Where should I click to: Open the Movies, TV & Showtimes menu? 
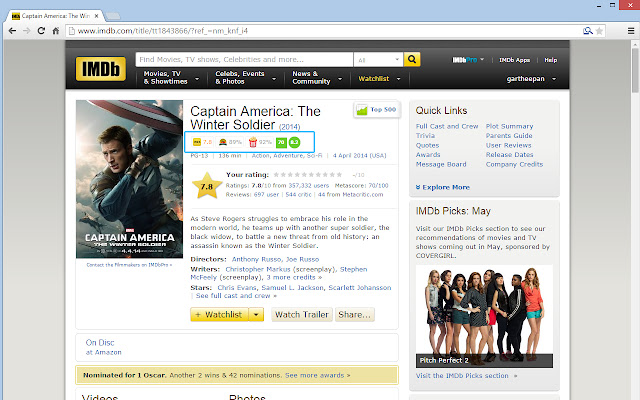171,78
